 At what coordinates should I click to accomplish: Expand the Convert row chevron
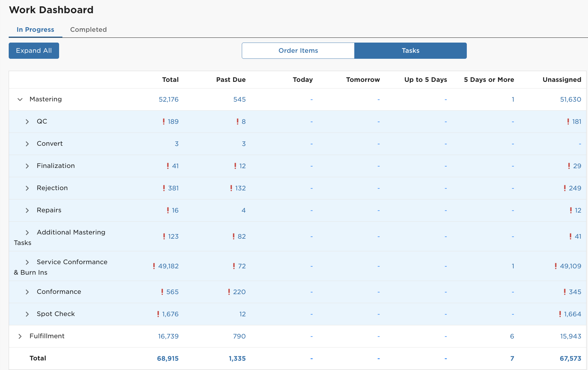point(27,144)
